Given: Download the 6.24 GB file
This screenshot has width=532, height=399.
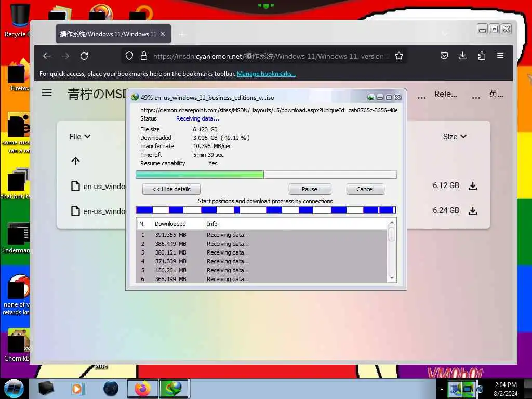Looking at the screenshot, I should pyautogui.click(x=473, y=211).
